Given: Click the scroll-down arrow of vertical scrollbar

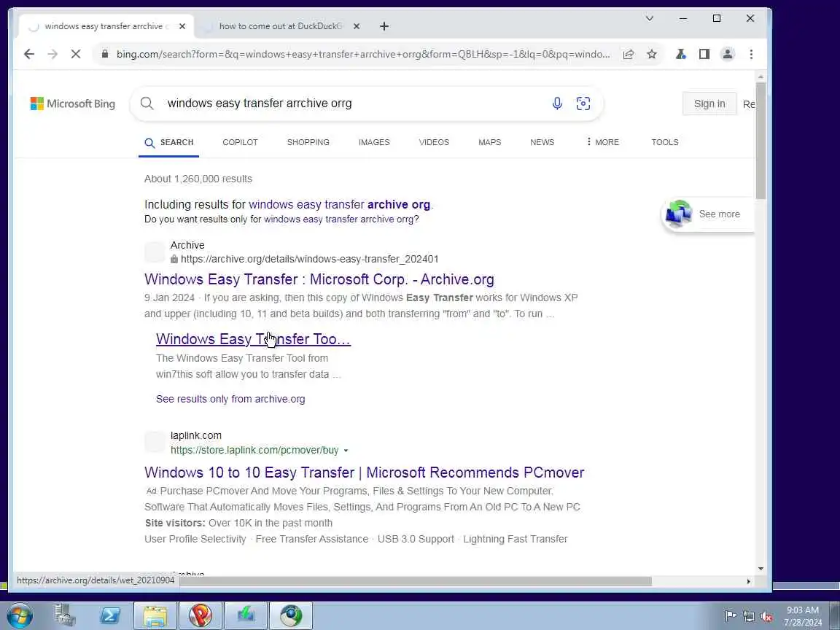Looking at the screenshot, I should 761,569.
